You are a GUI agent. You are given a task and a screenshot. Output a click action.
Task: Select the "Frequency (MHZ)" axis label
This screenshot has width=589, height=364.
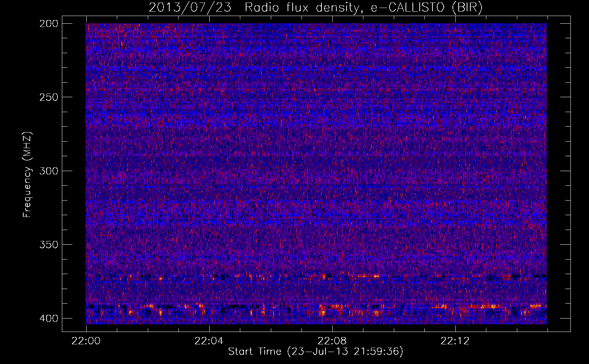27,175
